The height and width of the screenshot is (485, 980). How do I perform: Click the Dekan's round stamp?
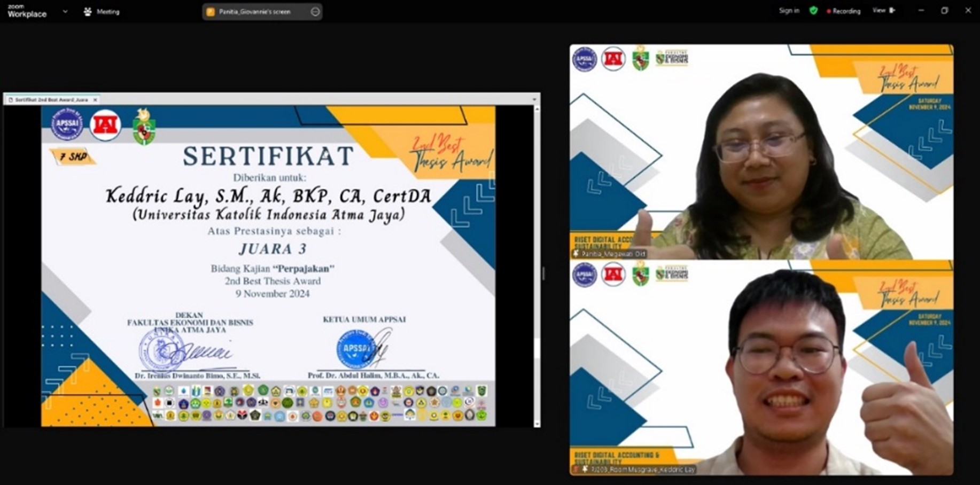(x=161, y=350)
